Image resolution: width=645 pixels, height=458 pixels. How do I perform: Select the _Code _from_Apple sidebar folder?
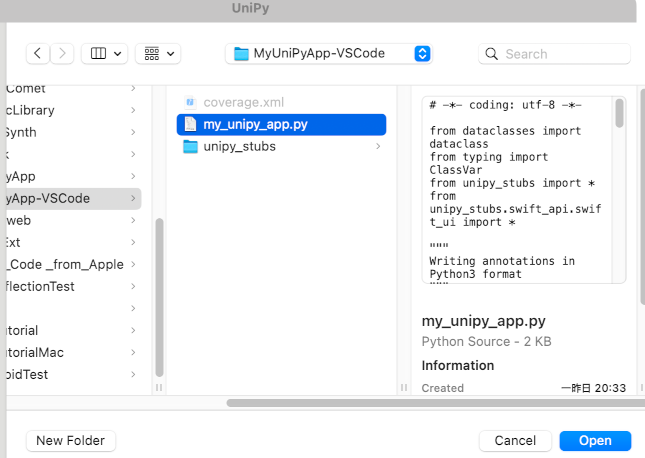(x=65, y=264)
